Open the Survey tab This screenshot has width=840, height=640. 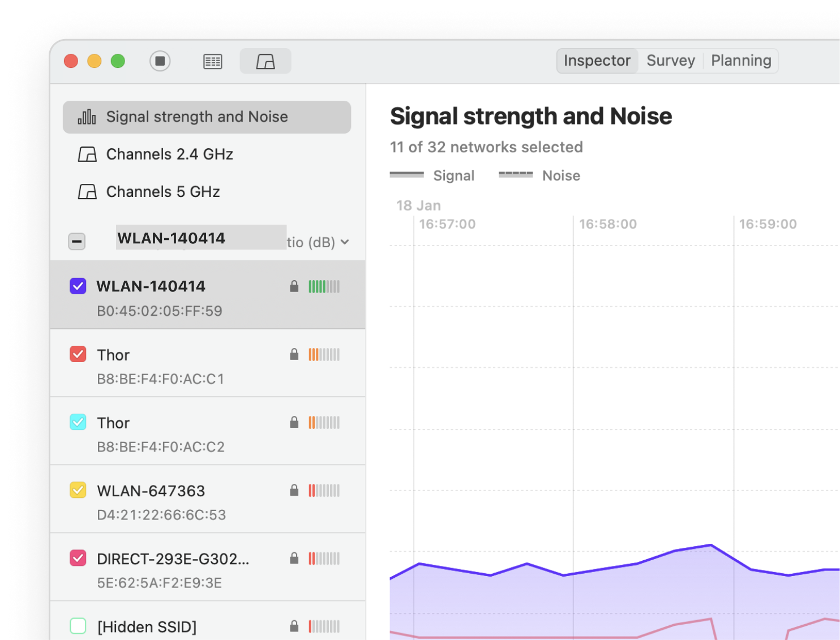(670, 61)
